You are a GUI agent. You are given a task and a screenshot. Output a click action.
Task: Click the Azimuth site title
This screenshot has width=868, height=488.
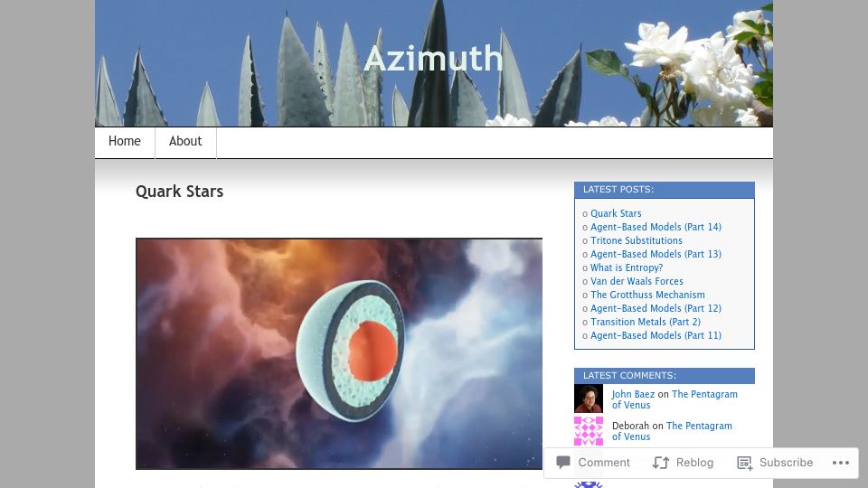coord(433,58)
